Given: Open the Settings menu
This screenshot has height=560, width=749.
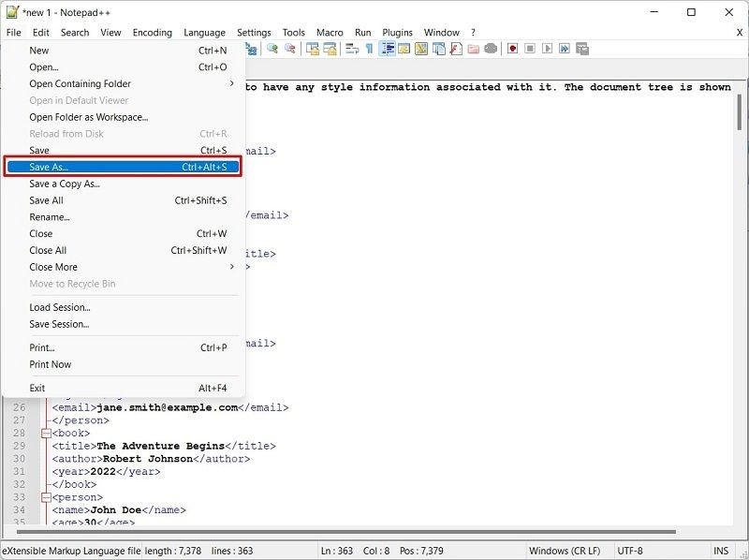Looking at the screenshot, I should click(x=254, y=33).
